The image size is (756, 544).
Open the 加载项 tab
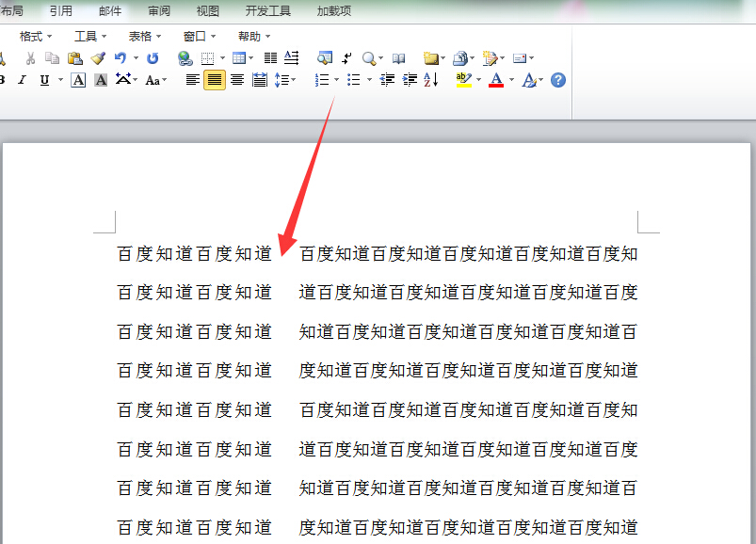click(333, 10)
